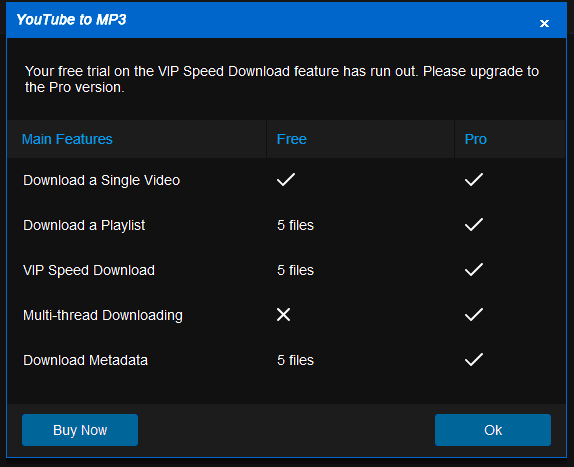
Task: Click the Download Metadata row label
Action: pos(85,360)
